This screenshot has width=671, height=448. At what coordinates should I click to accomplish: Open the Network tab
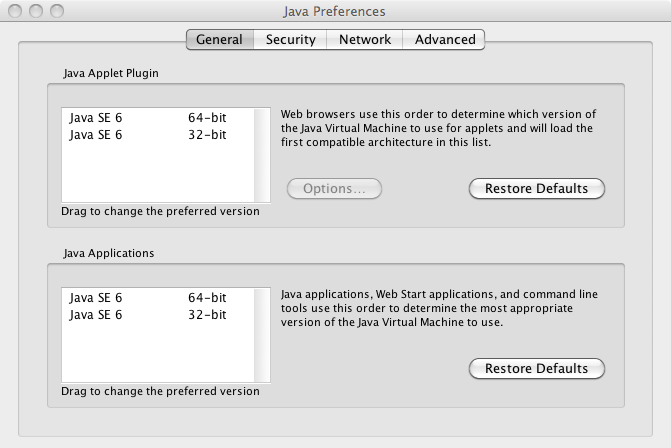point(365,39)
